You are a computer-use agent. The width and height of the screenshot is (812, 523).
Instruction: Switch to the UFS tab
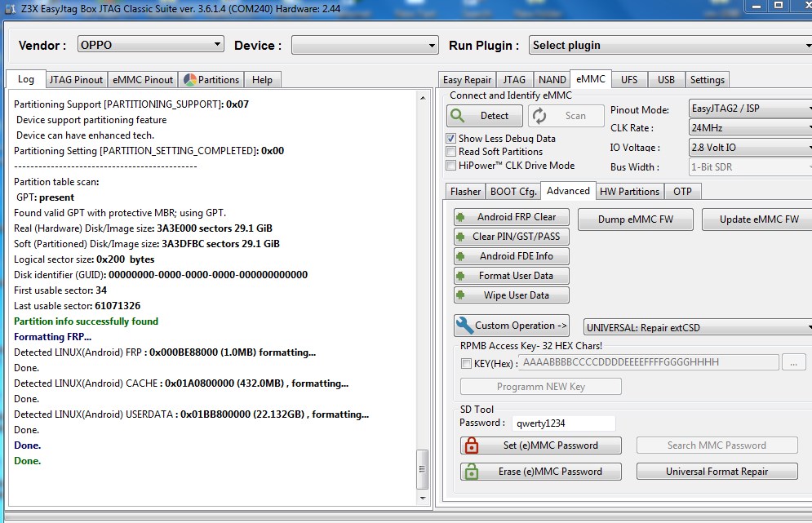tap(629, 80)
